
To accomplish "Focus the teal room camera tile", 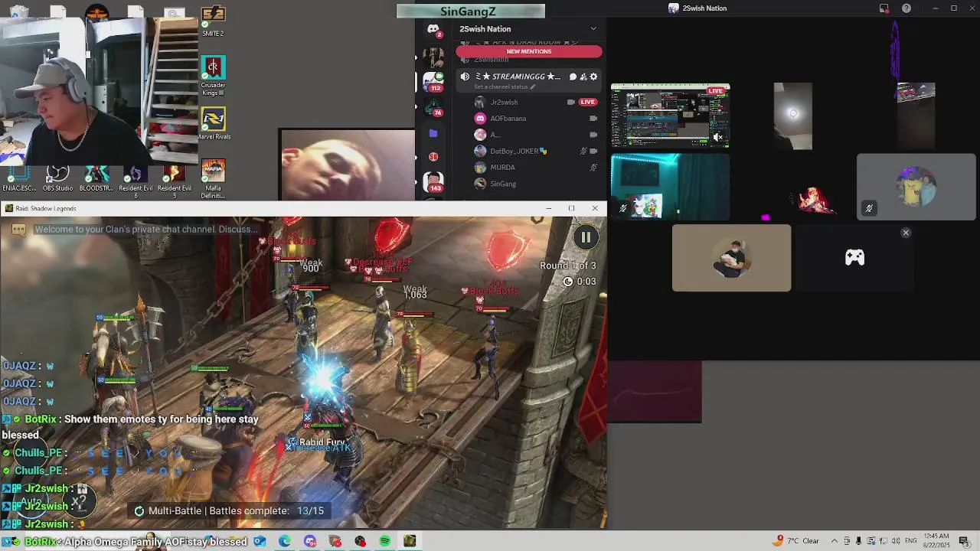I will [670, 187].
